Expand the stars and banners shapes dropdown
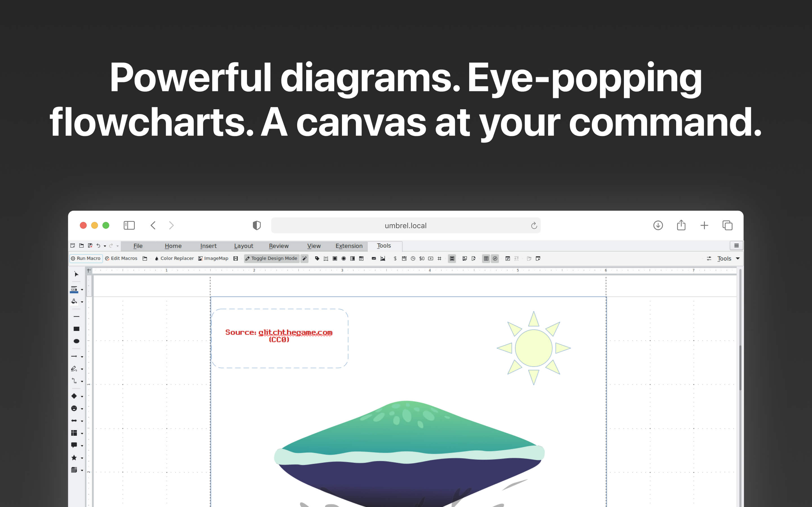The image size is (812, 507). [x=82, y=458]
